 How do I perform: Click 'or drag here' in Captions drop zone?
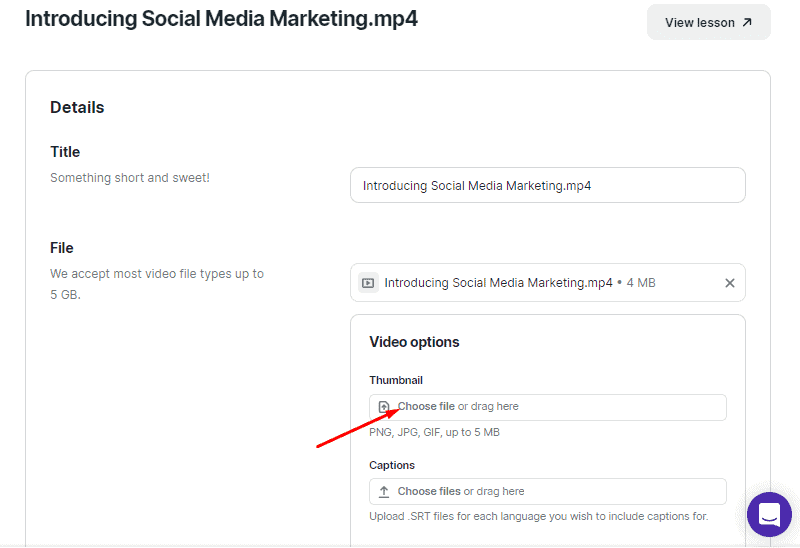coord(494,491)
